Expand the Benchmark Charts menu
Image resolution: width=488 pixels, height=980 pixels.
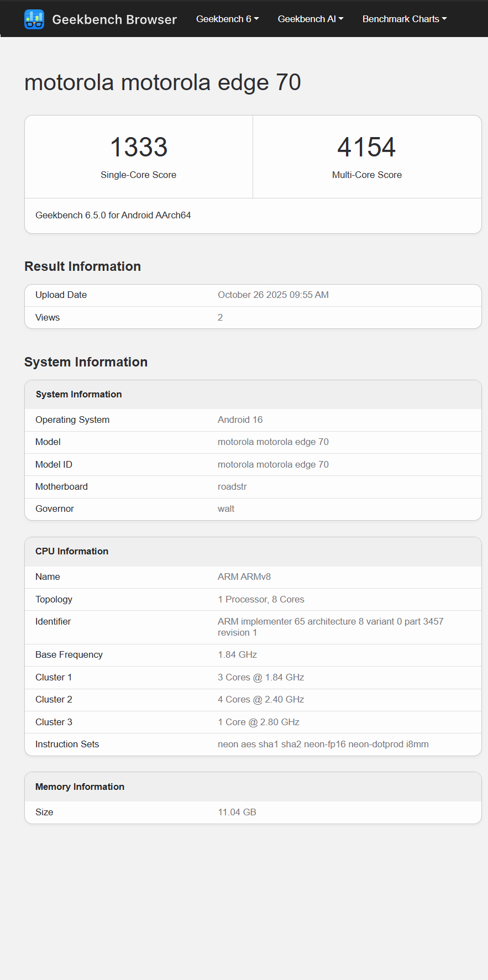pyautogui.click(x=404, y=19)
